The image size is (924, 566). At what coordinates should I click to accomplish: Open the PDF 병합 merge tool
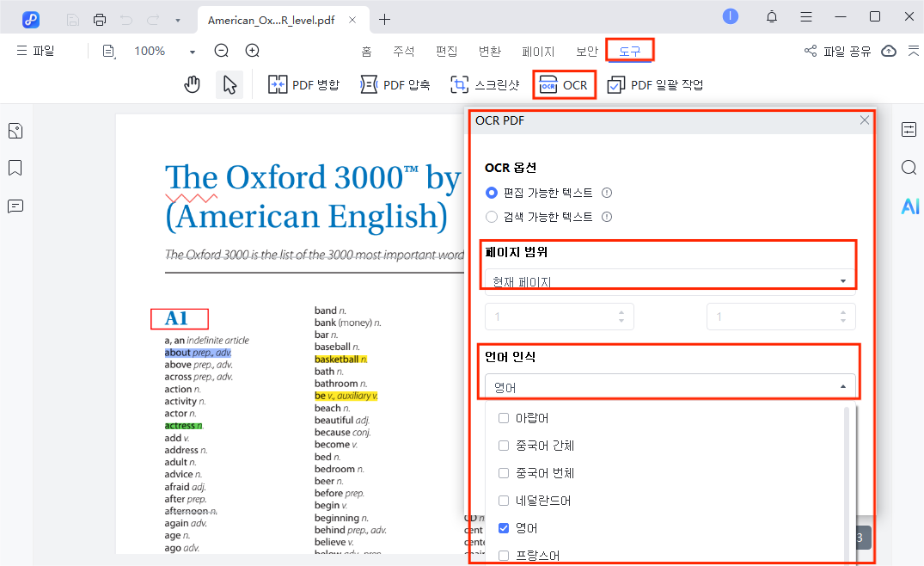[x=303, y=83]
